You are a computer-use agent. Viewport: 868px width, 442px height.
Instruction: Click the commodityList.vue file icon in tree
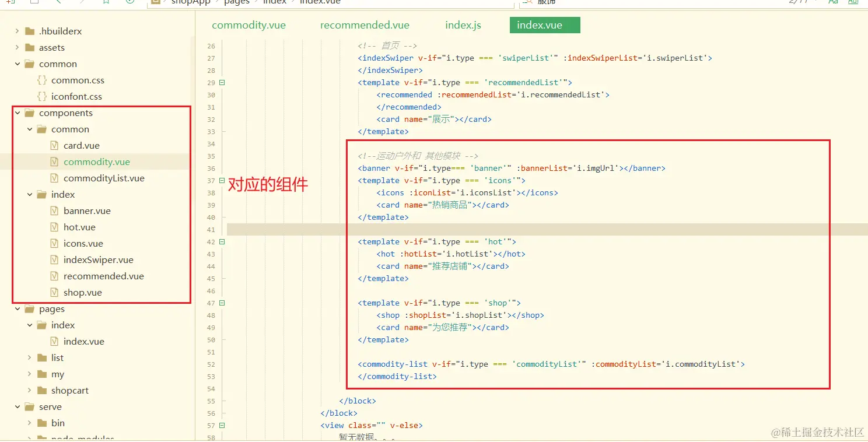click(54, 178)
